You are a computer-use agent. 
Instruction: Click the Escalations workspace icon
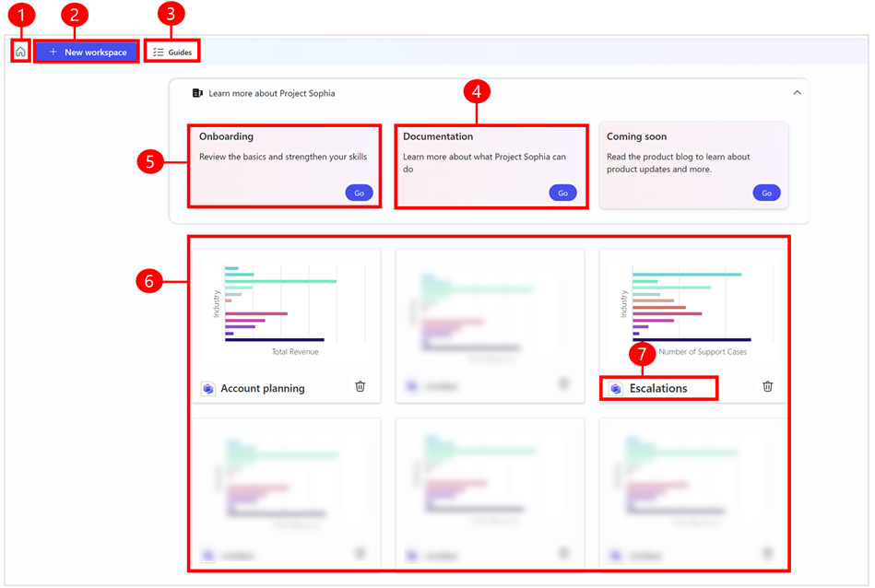(x=616, y=388)
